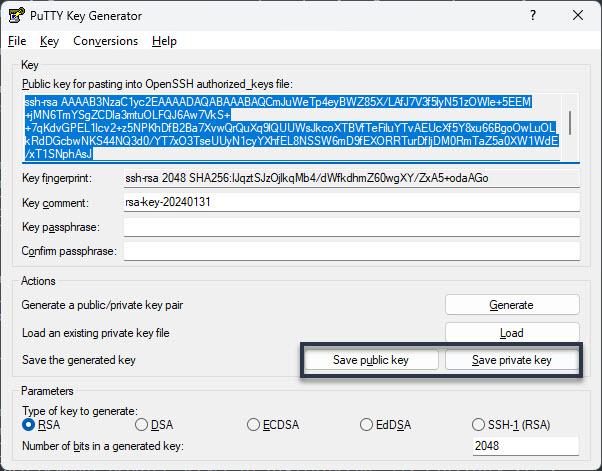Viewport: 602px width, 471px height.
Task: Click the Load button
Action: coord(512,332)
